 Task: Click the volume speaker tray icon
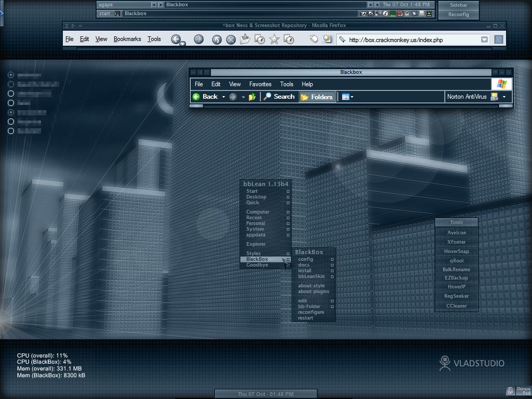[378, 14]
